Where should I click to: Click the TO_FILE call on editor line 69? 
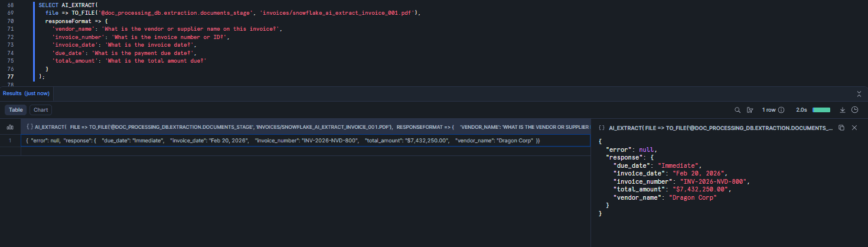245,12
